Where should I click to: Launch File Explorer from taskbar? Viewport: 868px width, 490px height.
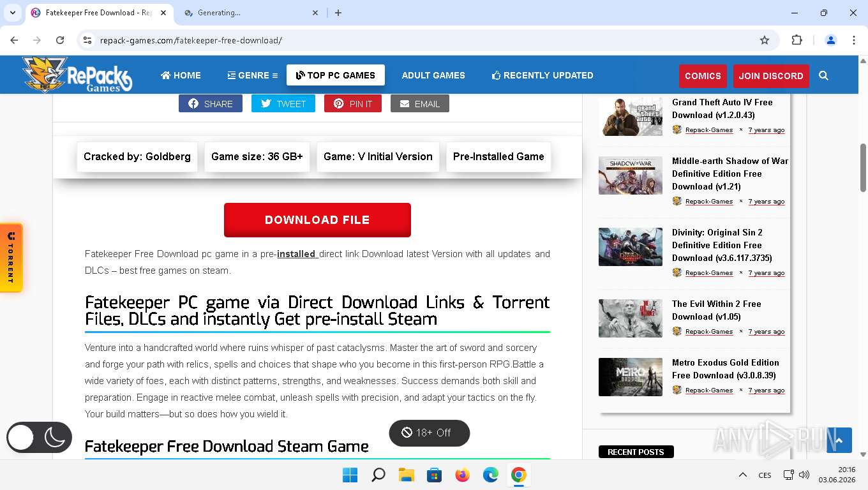[407, 475]
